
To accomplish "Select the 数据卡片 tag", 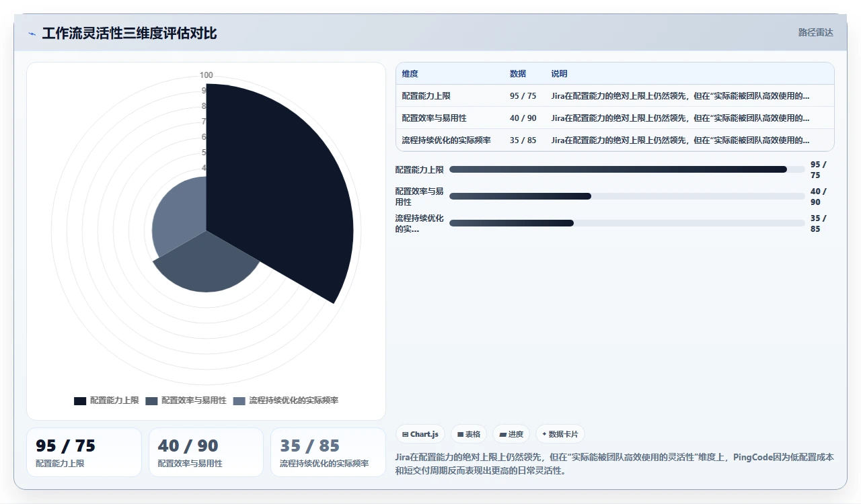I will coord(560,434).
